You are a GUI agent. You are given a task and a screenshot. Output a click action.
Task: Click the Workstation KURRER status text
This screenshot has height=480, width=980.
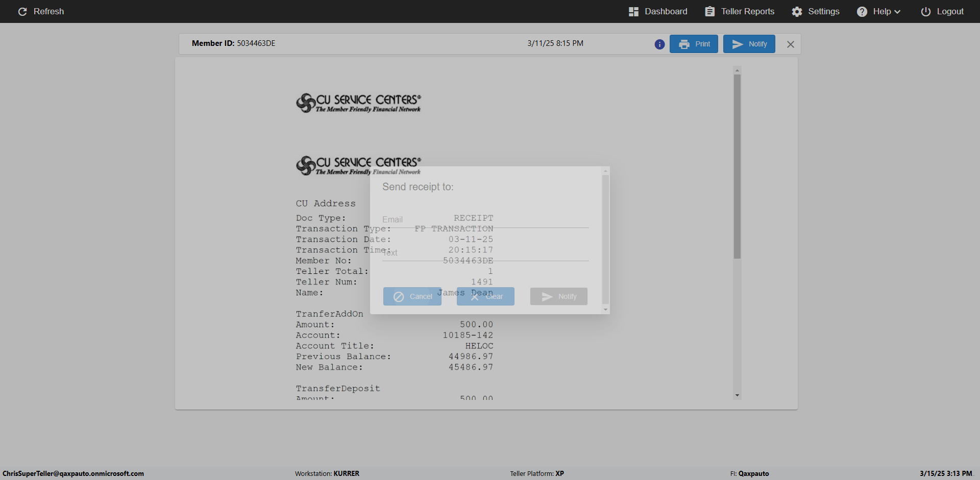tap(327, 473)
